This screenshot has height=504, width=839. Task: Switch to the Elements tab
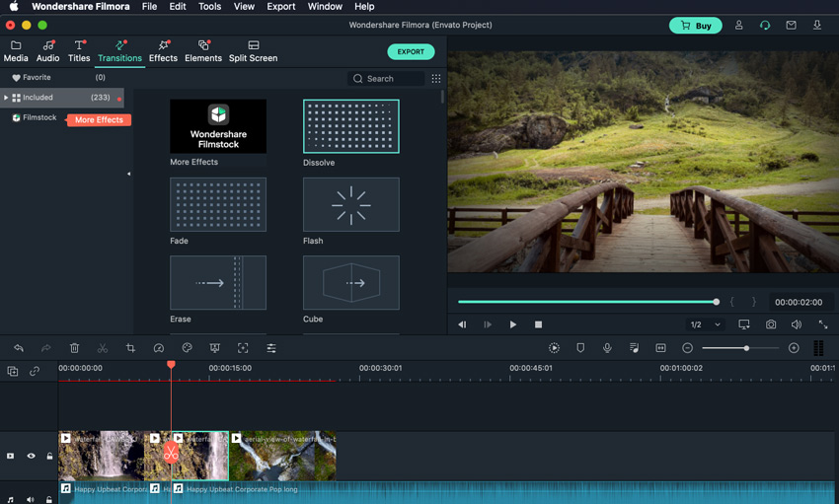(202, 51)
